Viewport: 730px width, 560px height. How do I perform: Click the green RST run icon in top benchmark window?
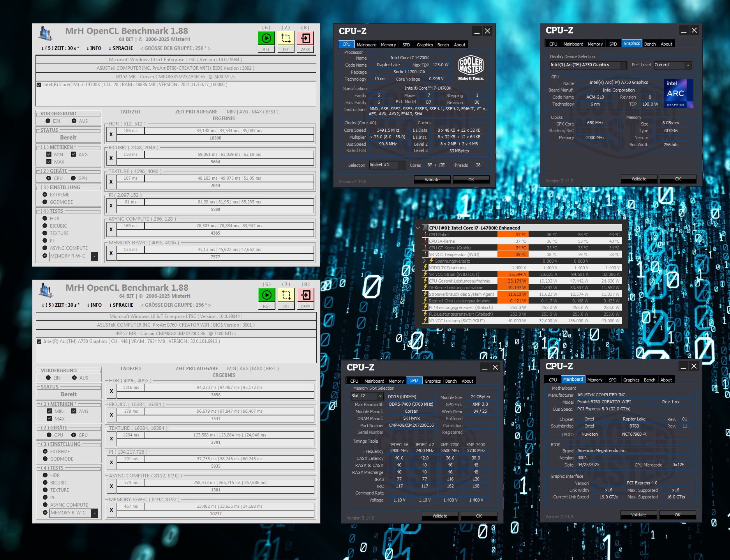[x=266, y=38]
